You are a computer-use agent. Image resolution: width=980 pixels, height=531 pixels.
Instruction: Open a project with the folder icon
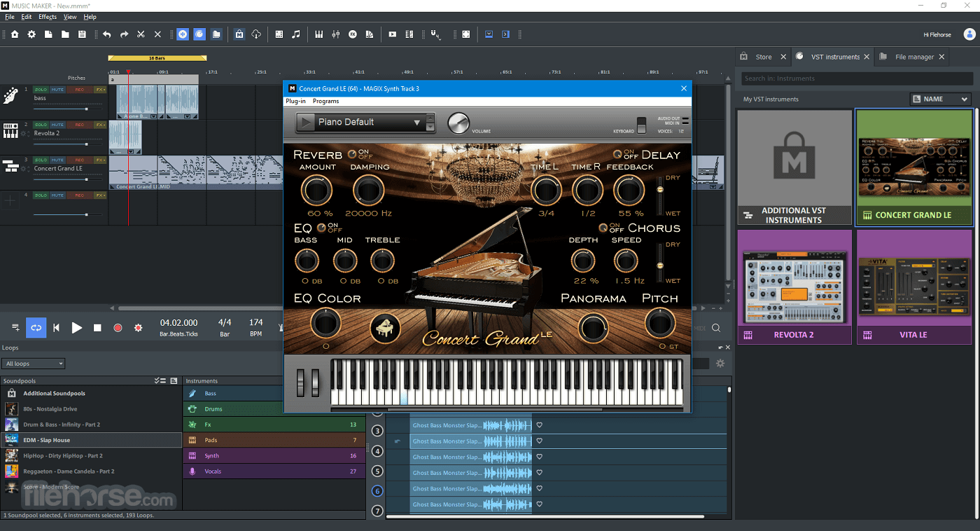pos(65,34)
